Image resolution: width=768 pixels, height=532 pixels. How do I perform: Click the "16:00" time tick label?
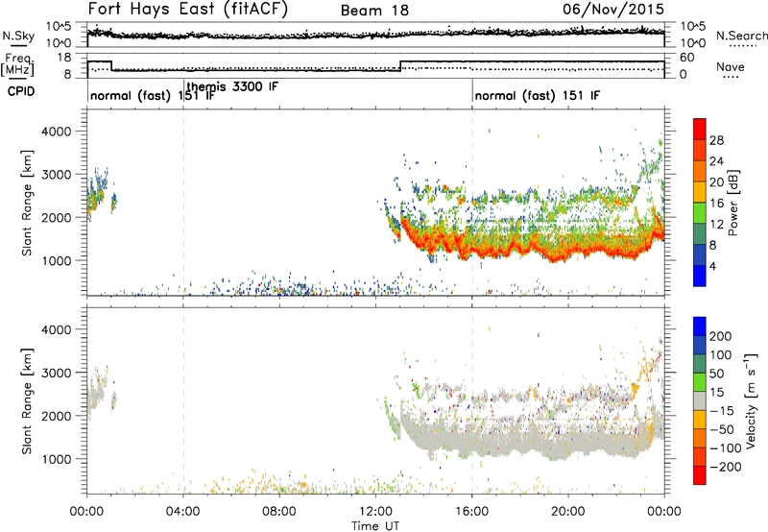(472, 512)
